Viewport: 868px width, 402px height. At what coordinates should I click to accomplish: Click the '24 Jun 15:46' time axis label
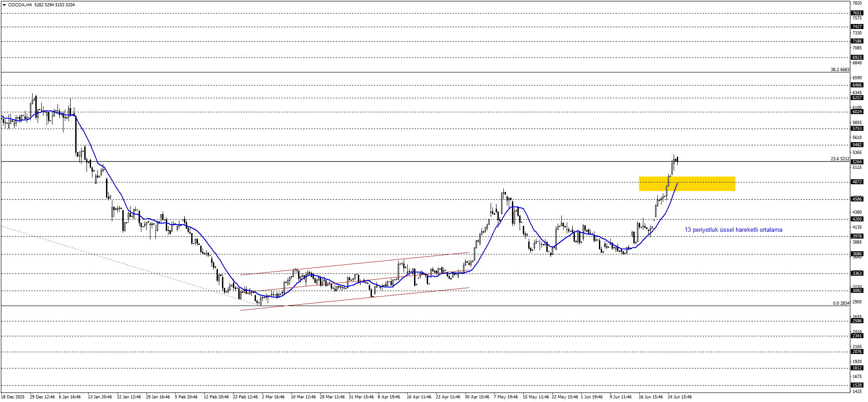[x=680, y=397]
